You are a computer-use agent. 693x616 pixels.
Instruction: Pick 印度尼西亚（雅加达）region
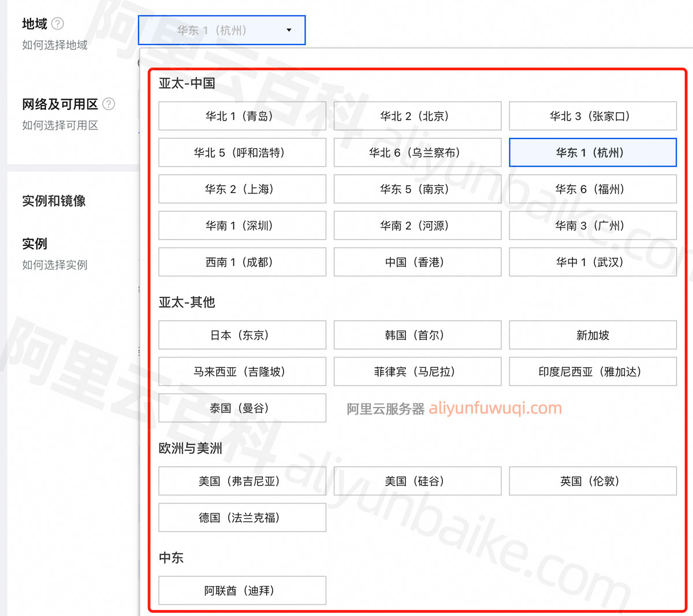tap(593, 372)
